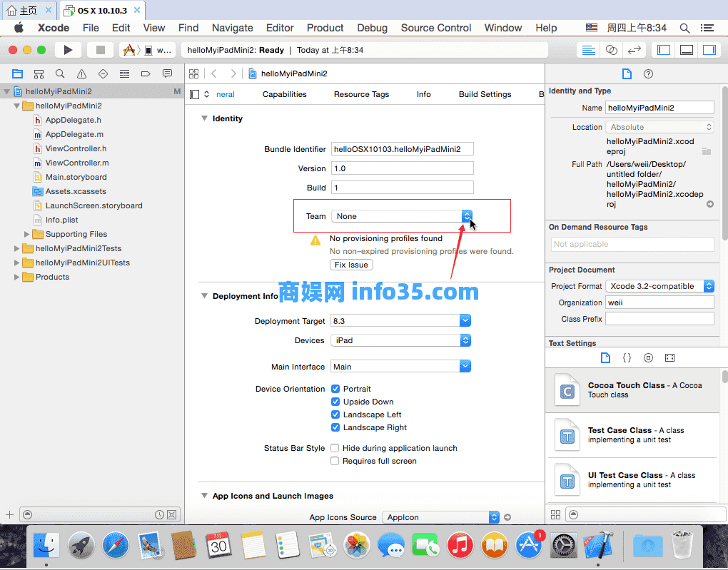
Task: Switch to the Capabilities tab
Action: pos(285,94)
